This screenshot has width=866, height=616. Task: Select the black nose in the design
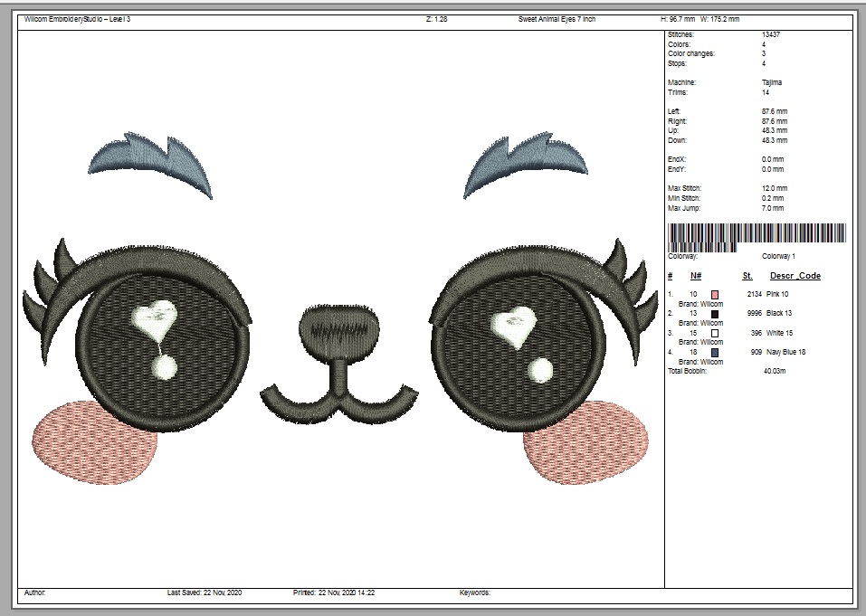coord(331,331)
